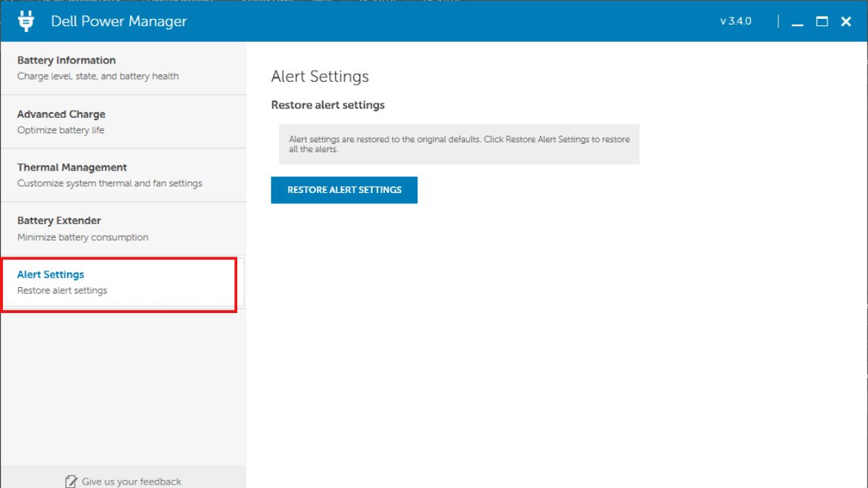Screen dimensions: 868x488
Task: Close the Dell Power Manager window
Action: click(845, 22)
